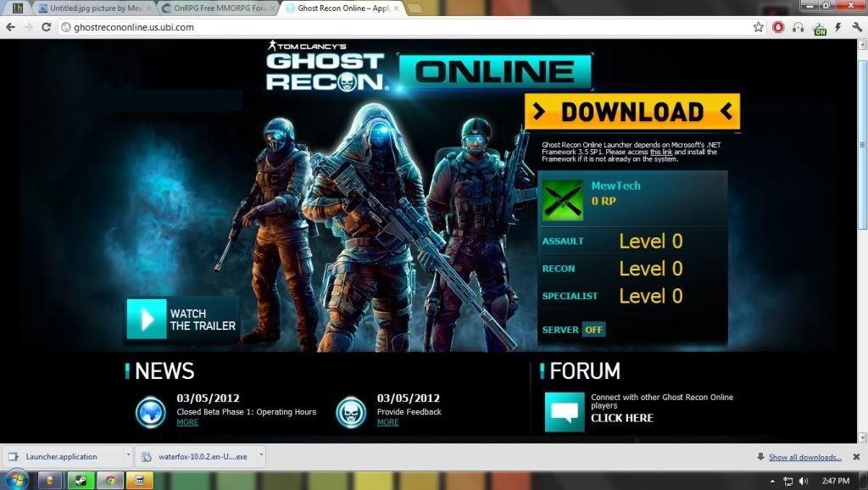Bookmark this page with the star icon
This screenshot has width=868, height=490.
(759, 27)
